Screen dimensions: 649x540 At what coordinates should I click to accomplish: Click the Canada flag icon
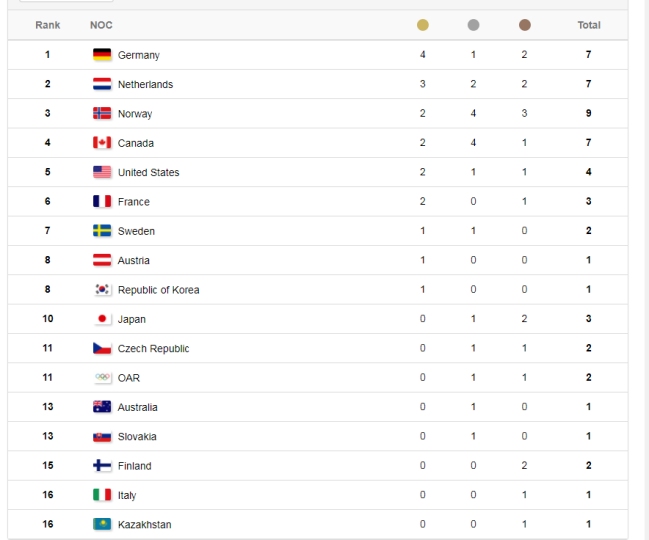102,143
